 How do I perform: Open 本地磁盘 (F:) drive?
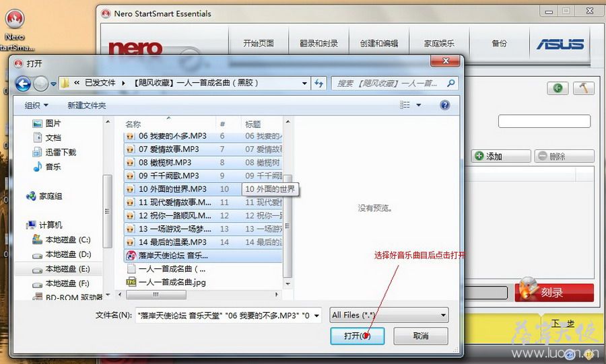point(62,283)
